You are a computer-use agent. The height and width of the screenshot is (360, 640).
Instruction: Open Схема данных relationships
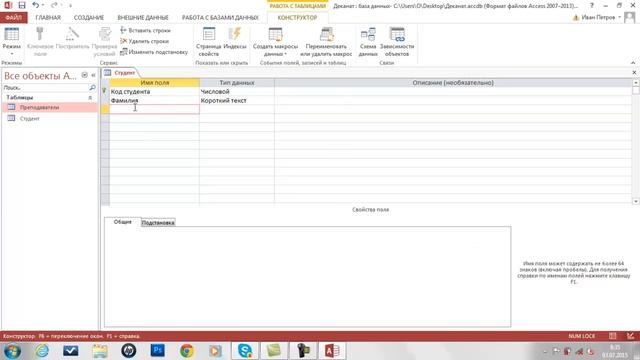pos(368,41)
